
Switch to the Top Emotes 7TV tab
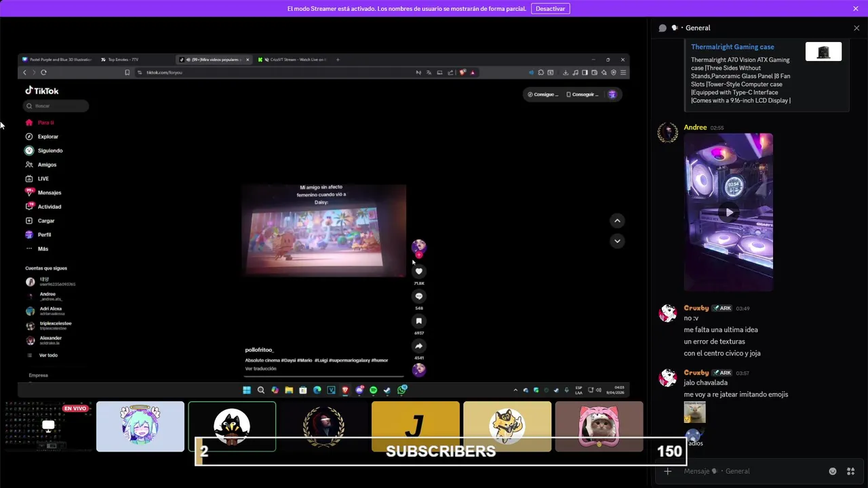pos(135,60)
